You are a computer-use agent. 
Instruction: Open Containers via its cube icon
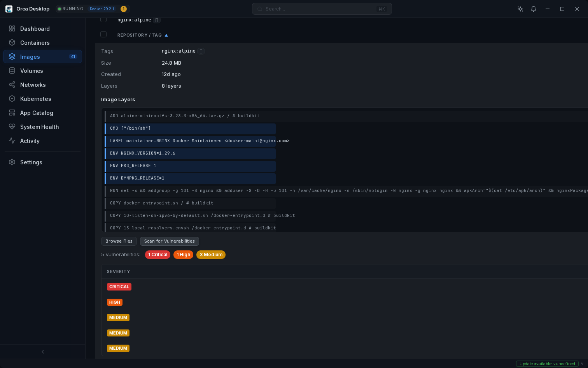click(x=12, y=42)
